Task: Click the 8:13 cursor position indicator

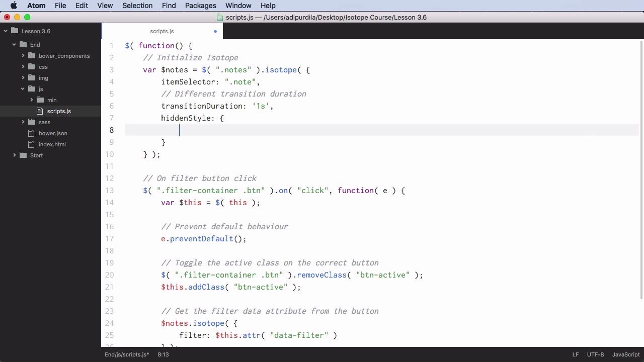Action: 163,354
